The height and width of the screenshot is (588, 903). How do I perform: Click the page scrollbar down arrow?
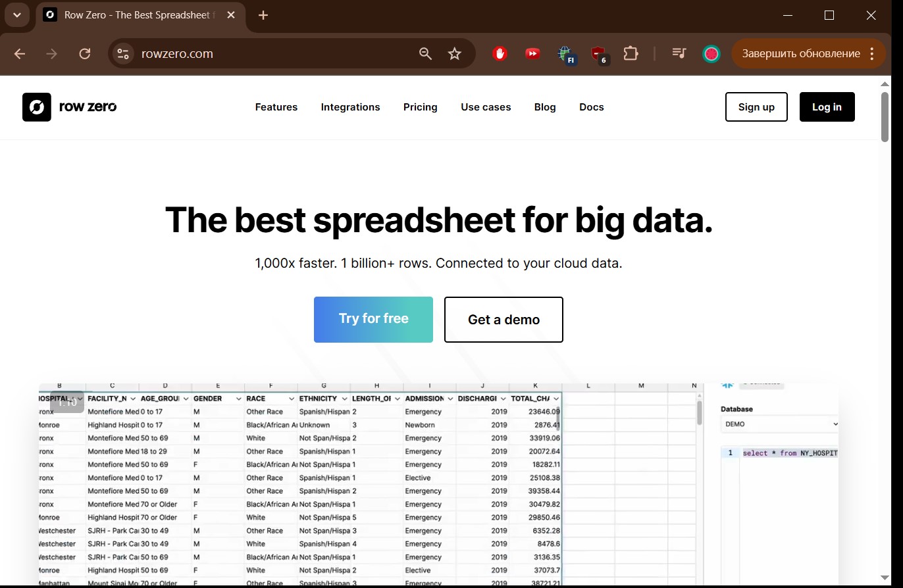(x=885, y=577)
